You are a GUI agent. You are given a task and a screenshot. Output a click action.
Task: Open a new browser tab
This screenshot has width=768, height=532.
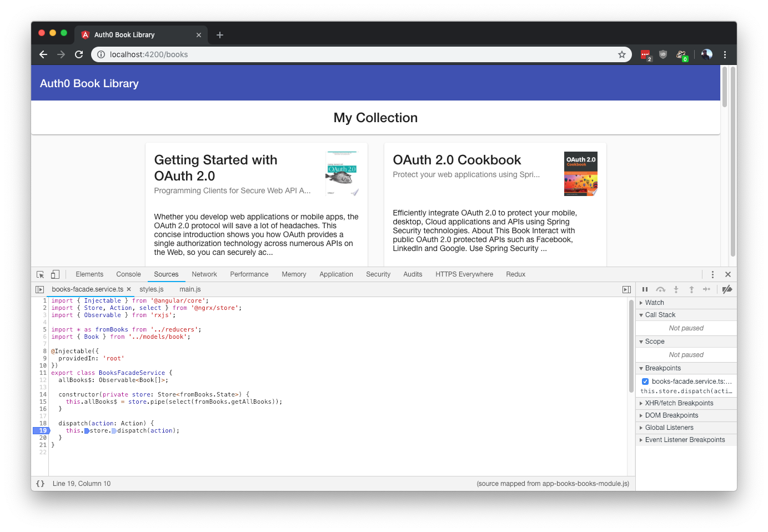220,35
